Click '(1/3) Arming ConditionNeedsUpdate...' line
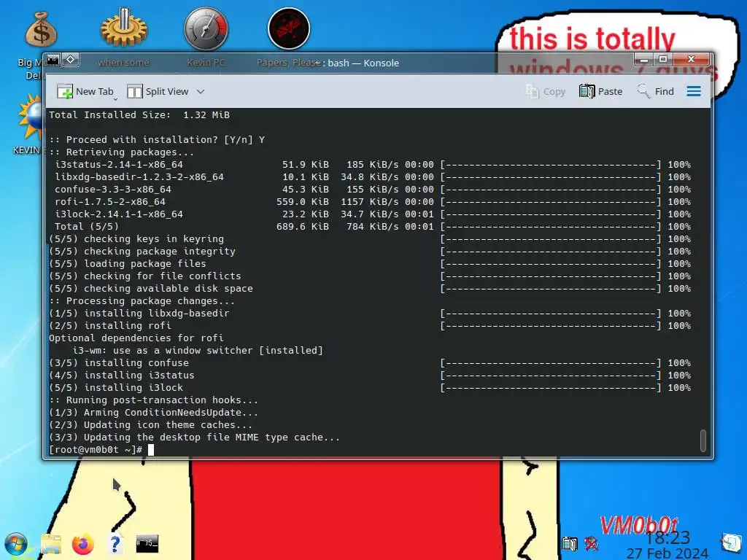The height and width of the screenshot is (560, 747). tap(153, 412)
